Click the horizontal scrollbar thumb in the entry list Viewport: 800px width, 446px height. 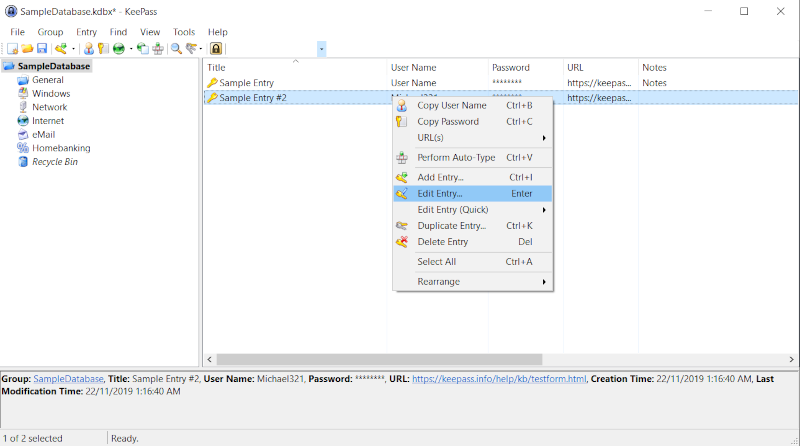[379, 360]
